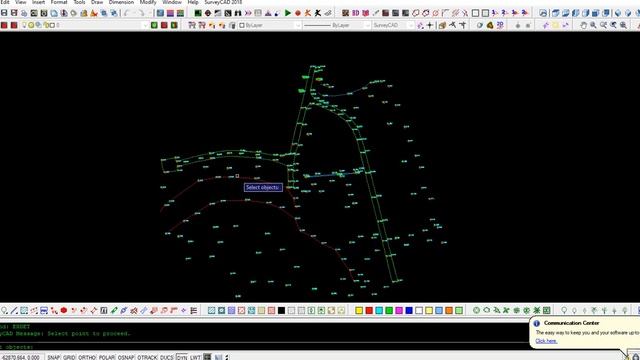Click the Undo arrow icon
The width and height of the screenshot is (640, 360).
coord(127,13)
